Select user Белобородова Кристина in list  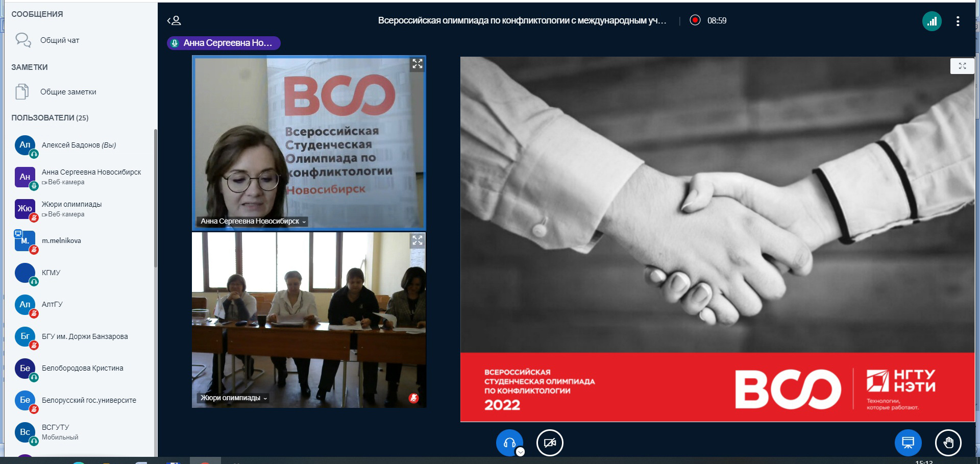(82, 368)
